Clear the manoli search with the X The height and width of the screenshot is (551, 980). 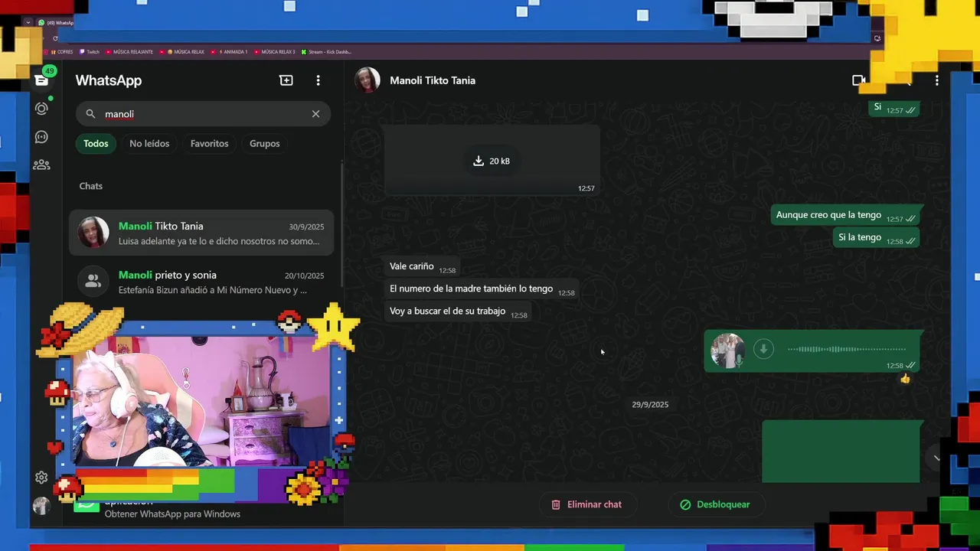pos(315,114)
